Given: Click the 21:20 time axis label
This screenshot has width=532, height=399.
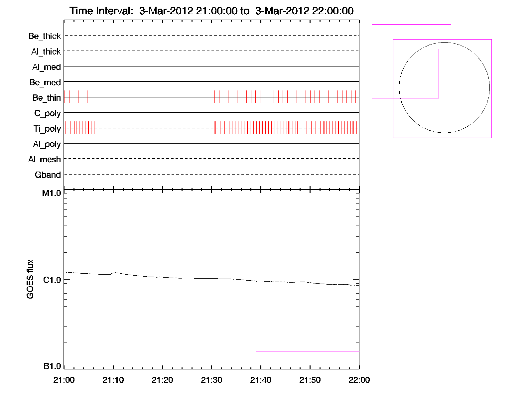Looking at the screenshot, I should [x=162, y=380].
